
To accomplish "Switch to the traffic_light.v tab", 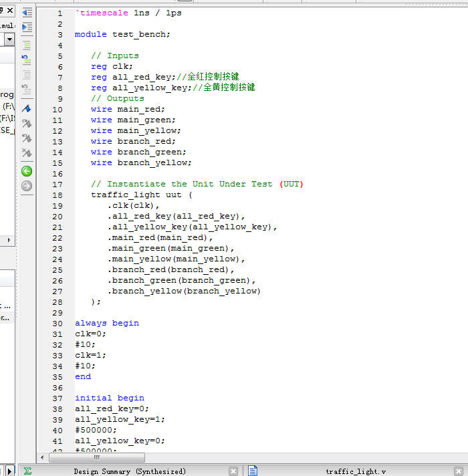I will tap(356, 471).
